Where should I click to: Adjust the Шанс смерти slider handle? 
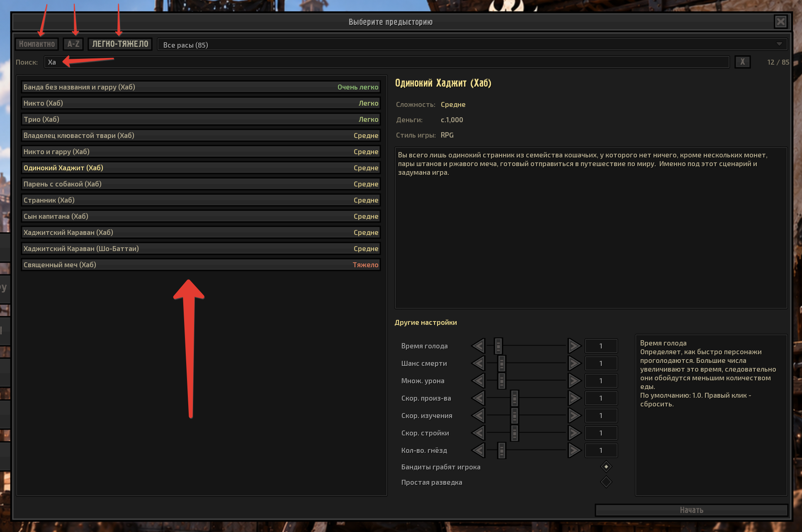(502, 363)
